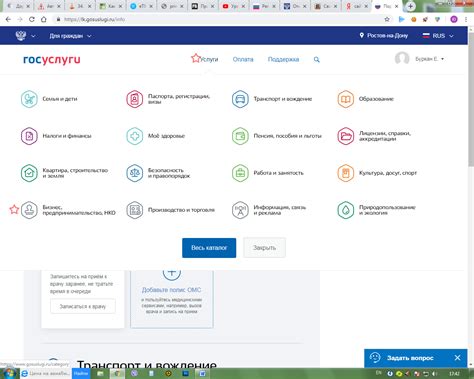The image size is (474, 379).
Task: Expand the Для граждан dropdown
Action: pyautogui.click(x=70, y=36)
